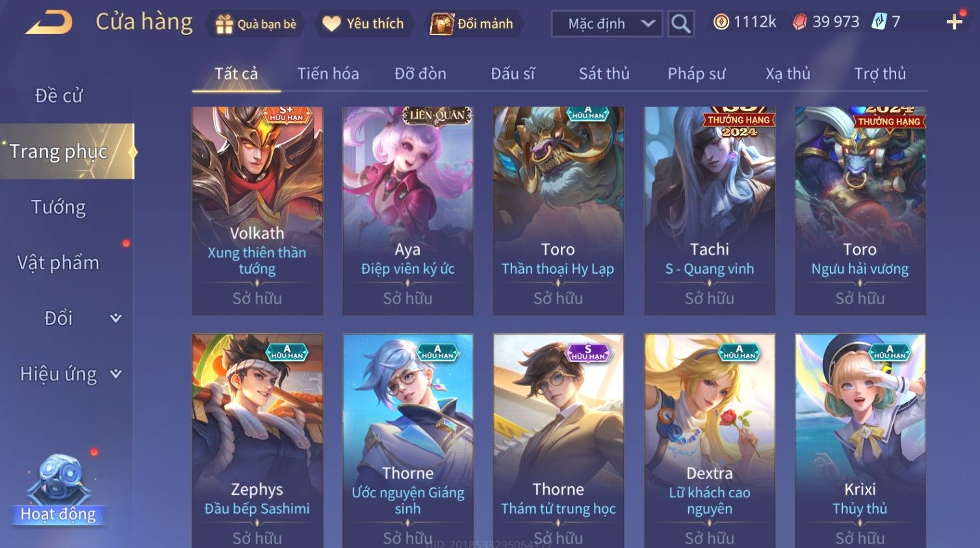Select the Volkath Xung thiên thần tướng skin
The image size is (980, 548).
pyautogui.click(x=257, y=211)
